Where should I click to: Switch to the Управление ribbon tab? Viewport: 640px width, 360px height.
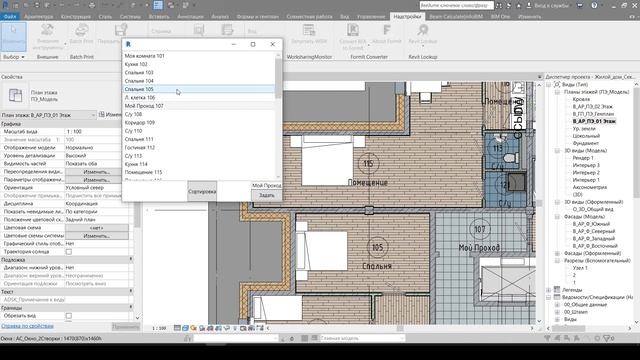coord(371,17)
